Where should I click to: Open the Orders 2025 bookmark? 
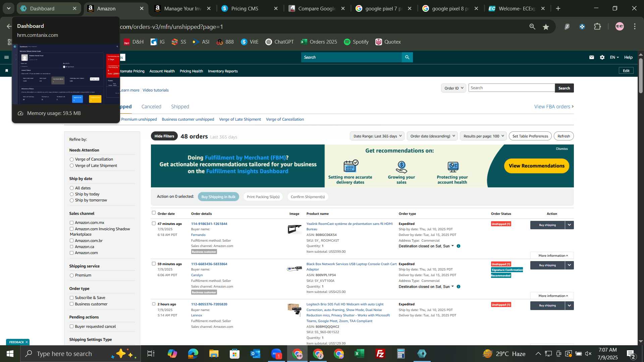pos(319,42)
